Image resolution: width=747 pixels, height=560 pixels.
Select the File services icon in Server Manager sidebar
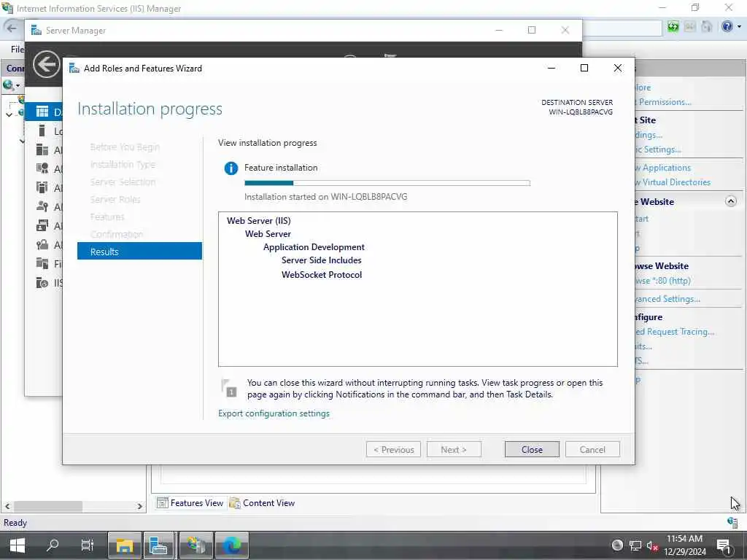[42, 263]
